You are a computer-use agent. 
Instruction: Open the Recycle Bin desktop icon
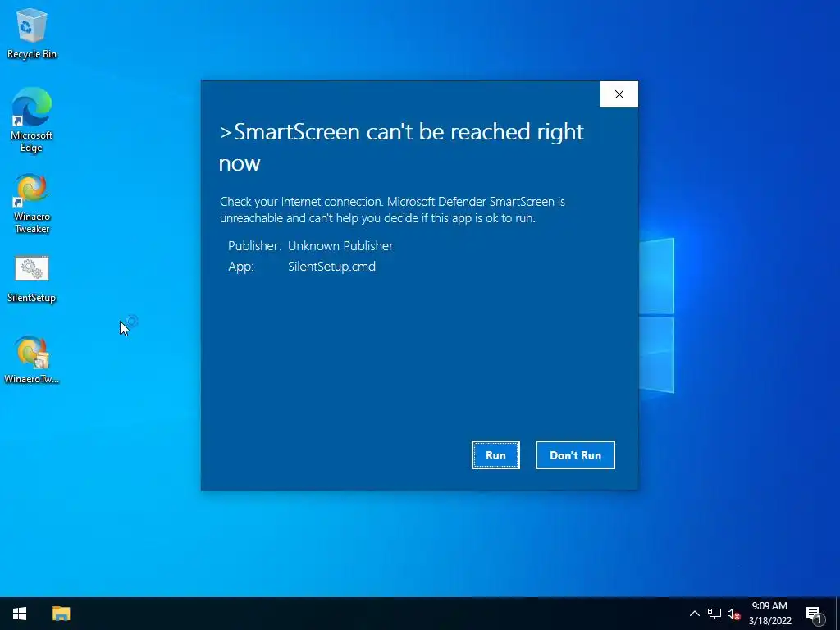32,33
